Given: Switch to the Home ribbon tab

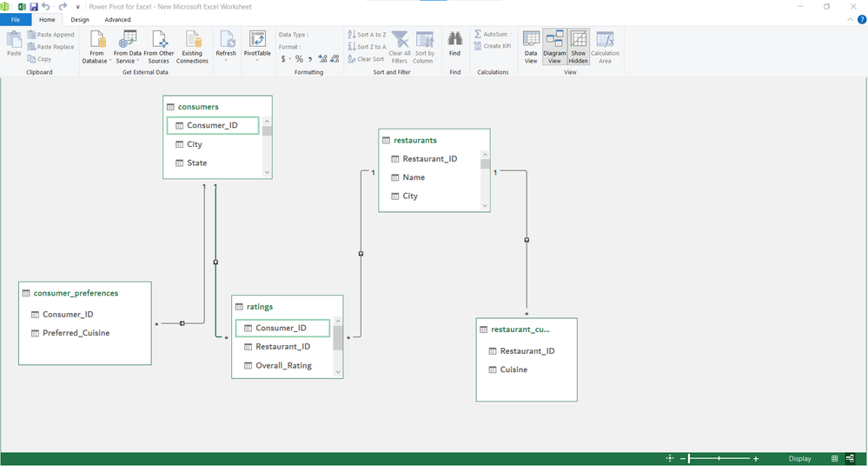Looking at the screenshot, I should [x=47, y=19].
